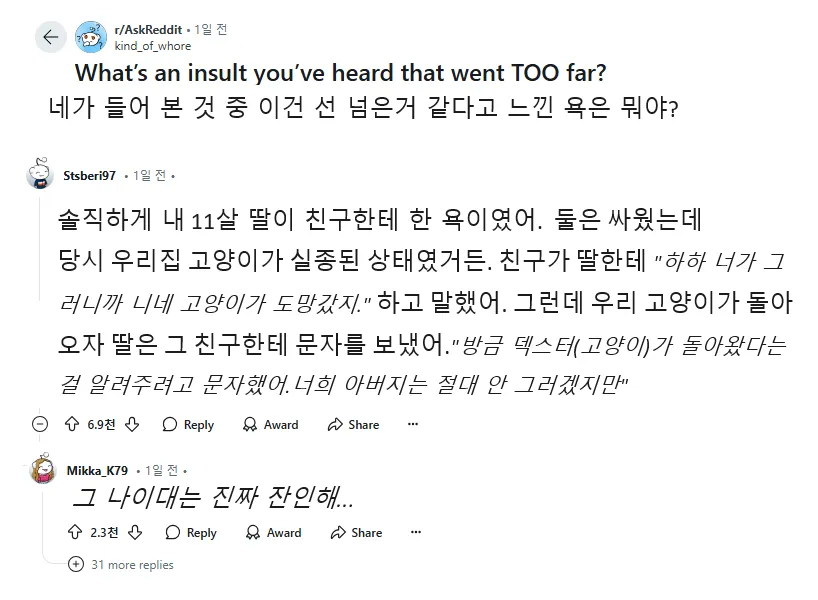This screenshot has width=818, height=600.
Task: Upvote Stsberi97's comment
Action: [72, 424]
